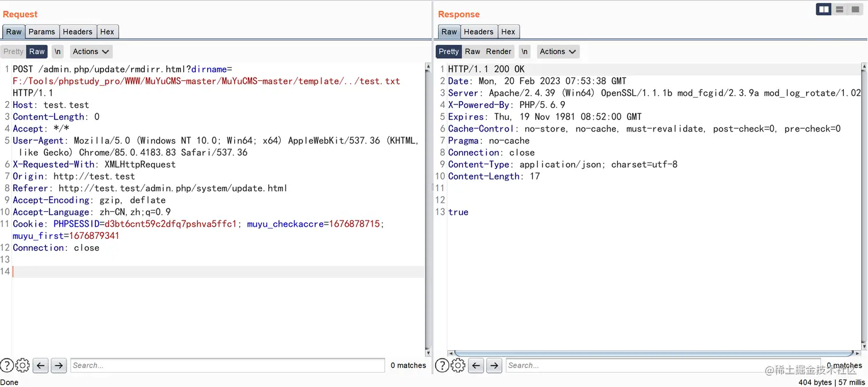868x387 pixels.
Task: Open the Raw tab of Request
Action: [x=14, y=32]
